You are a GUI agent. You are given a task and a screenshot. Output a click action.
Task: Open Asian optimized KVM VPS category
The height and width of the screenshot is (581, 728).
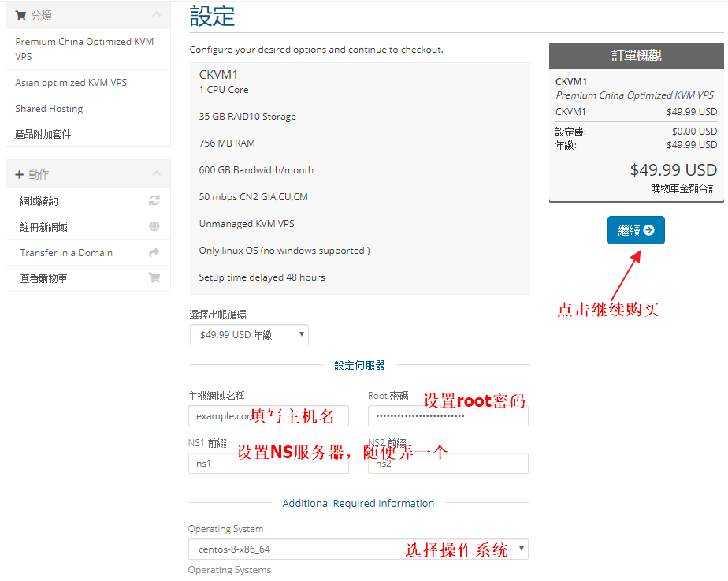[87, 83]
